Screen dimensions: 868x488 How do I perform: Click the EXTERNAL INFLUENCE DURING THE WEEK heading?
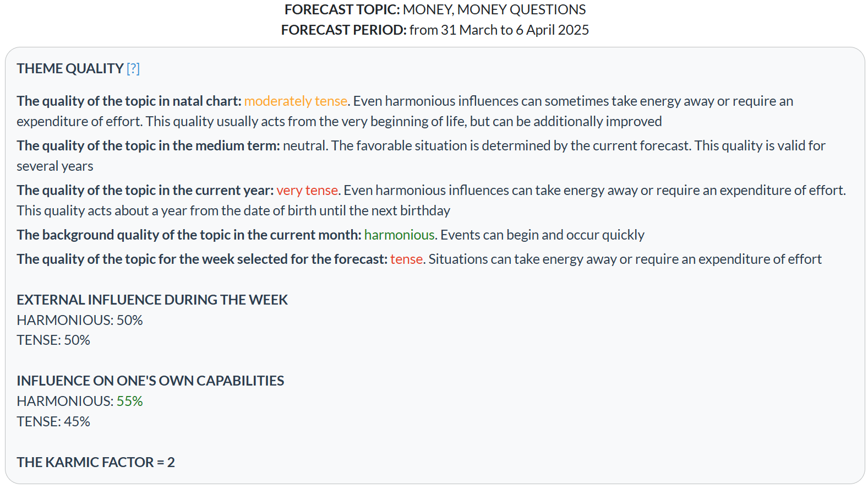[x=152, y=300]
